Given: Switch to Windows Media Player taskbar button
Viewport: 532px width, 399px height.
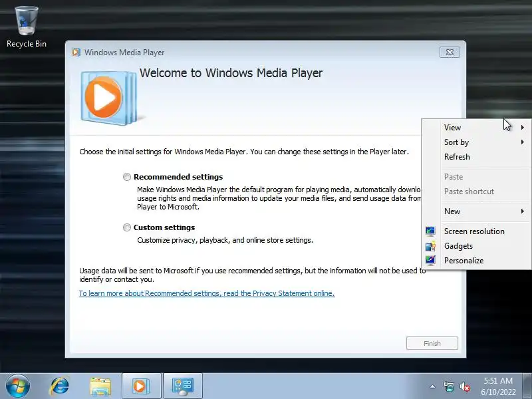Looking at the screenshot, I should (142, 386).
